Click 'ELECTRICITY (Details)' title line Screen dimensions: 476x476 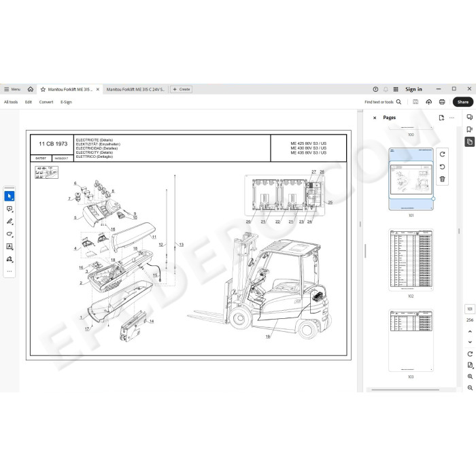(x=94, y=152)
